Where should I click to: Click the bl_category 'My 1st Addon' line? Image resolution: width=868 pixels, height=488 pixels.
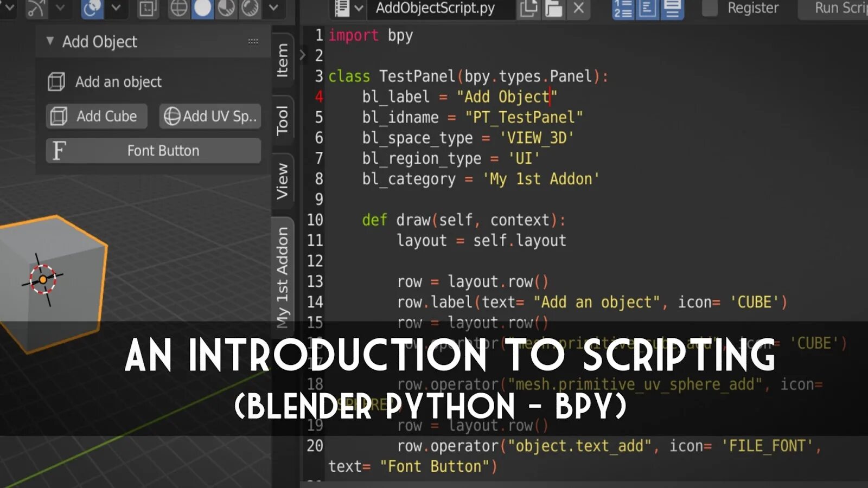point(481,179)
